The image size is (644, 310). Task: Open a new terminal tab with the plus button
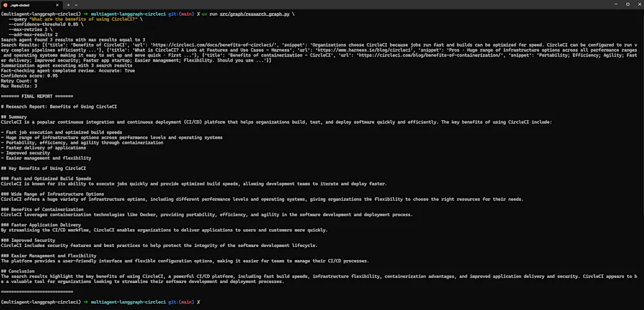(68, 5)
